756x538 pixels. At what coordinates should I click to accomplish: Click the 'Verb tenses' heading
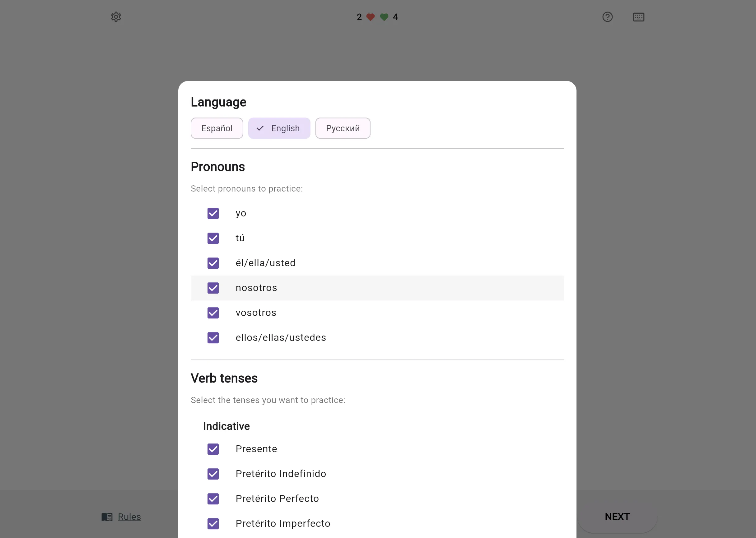224,378
